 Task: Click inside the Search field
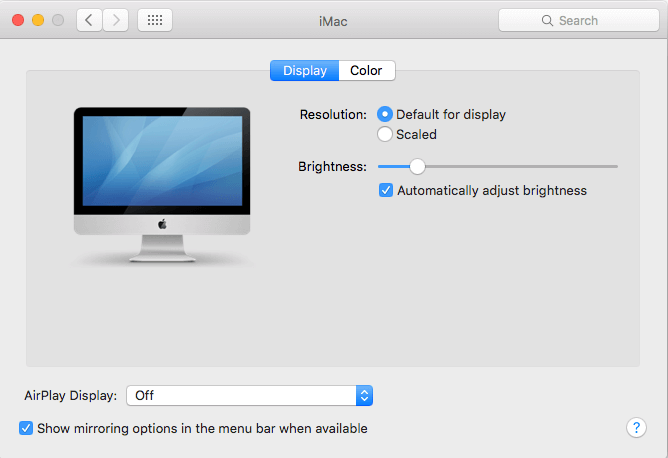click(579, 20)
